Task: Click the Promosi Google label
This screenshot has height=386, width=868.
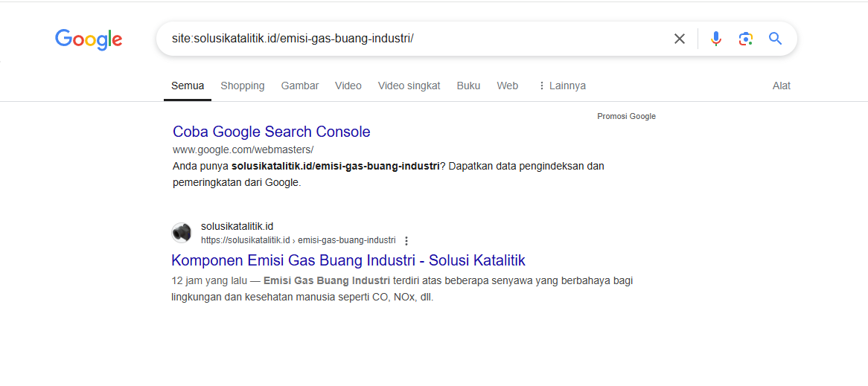Action: coord(627,116)
